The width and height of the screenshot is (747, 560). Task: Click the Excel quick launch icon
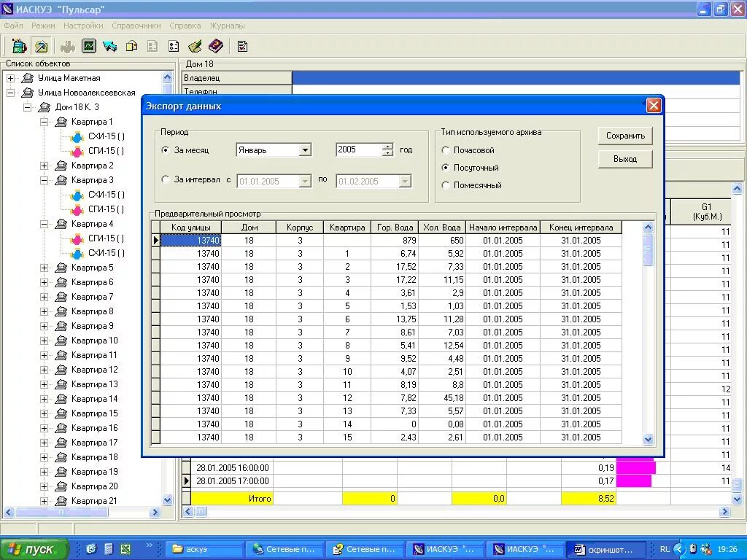125,549
